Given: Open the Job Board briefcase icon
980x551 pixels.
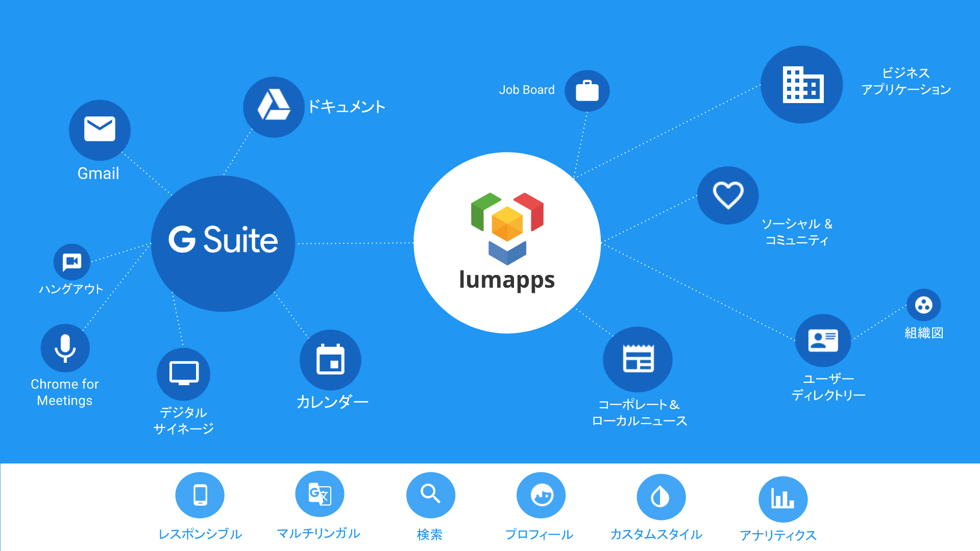Looking at the screenshot, I should pos(587,91).
